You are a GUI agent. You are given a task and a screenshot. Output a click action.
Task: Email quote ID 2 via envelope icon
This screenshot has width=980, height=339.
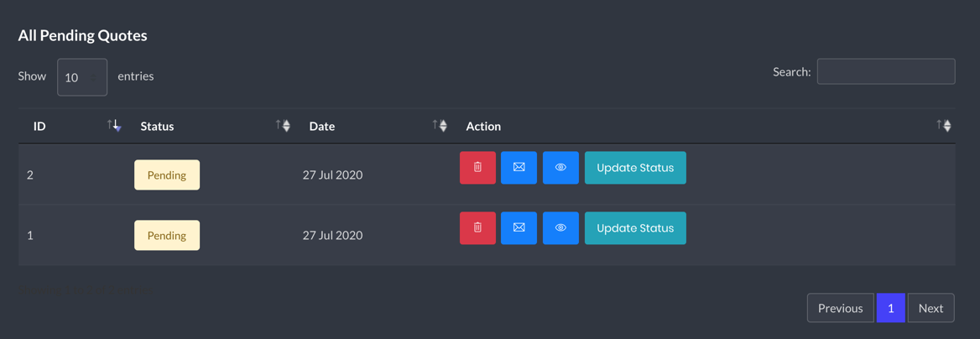(519, 168)
